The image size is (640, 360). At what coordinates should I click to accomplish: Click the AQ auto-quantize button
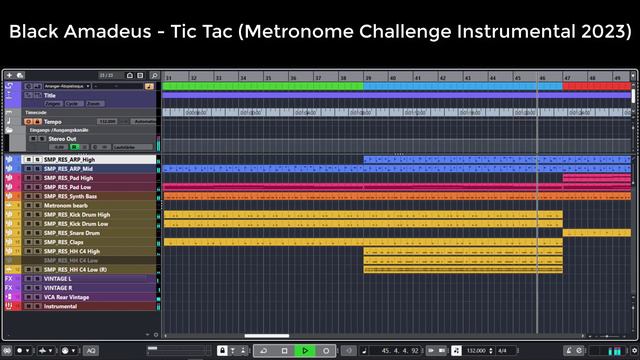pos(91,351)
